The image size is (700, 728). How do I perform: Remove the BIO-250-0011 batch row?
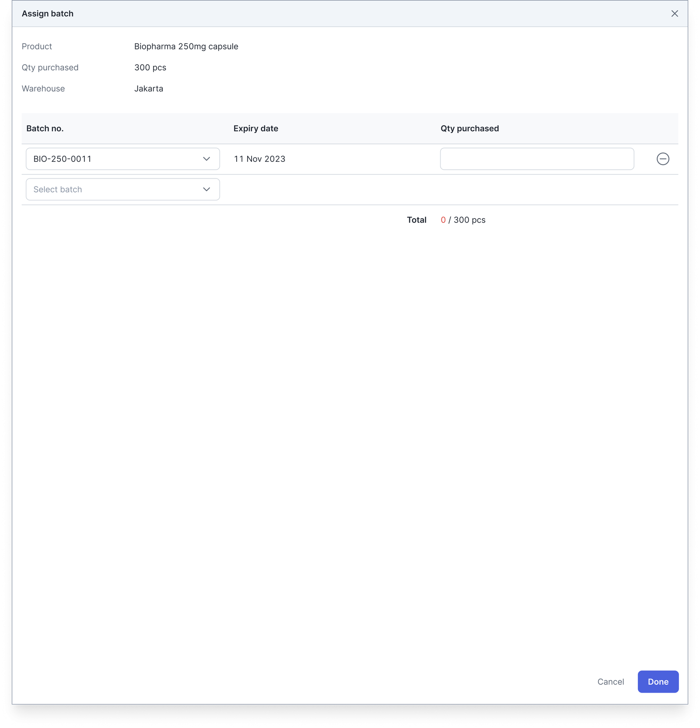click(663, 159)
